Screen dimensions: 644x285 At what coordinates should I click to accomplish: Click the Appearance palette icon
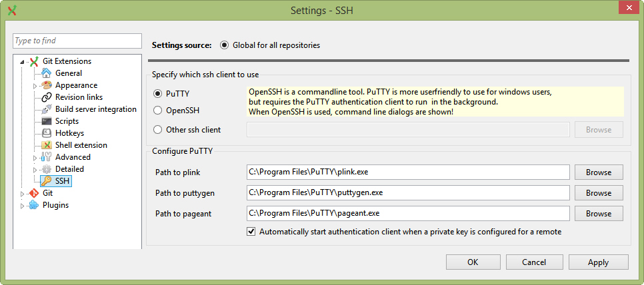click(x=47, y=85)
